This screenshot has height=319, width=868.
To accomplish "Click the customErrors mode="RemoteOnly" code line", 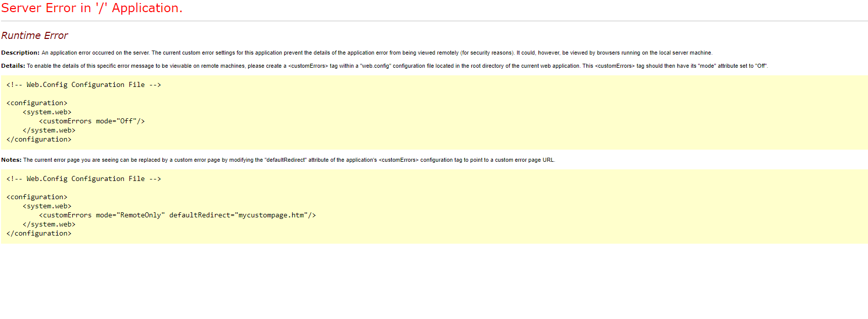I will point(177,215).
